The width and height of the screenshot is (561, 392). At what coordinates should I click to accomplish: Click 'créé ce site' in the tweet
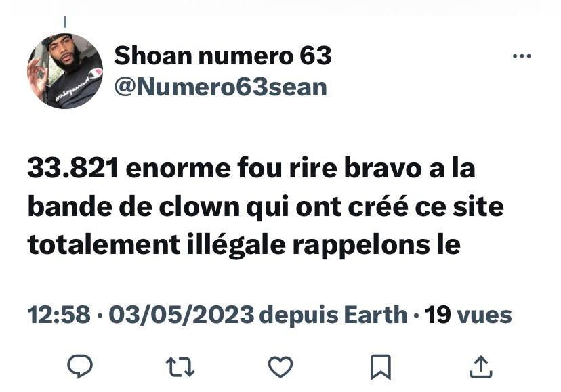(425, 206)
